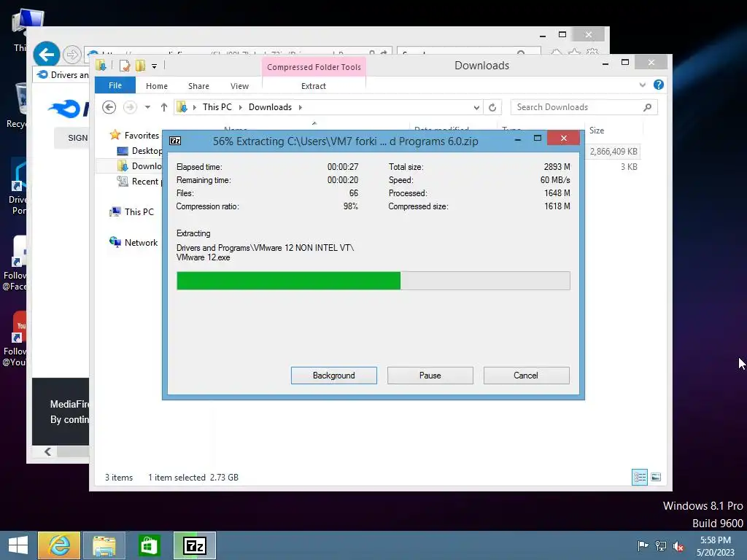Switch to large icons view layout
The width and height of the screenshot is (747, 560).
click(x=656, y=477)
